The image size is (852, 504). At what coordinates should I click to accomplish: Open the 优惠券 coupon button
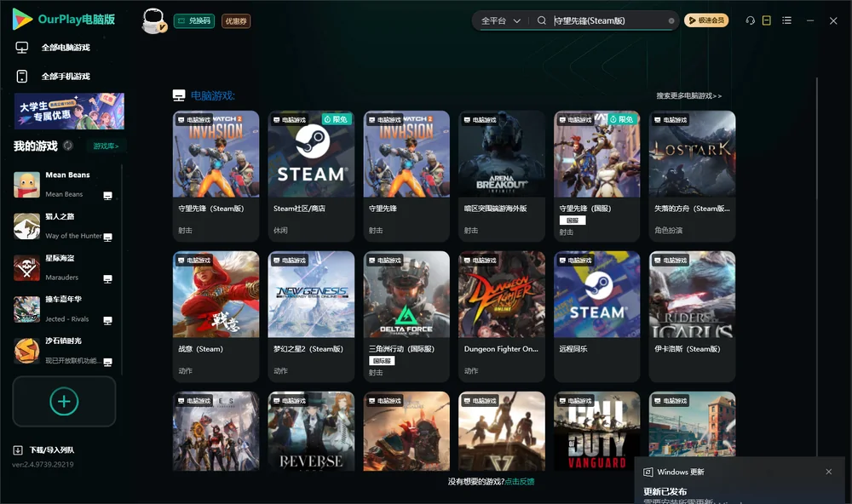tap(236, 20)
